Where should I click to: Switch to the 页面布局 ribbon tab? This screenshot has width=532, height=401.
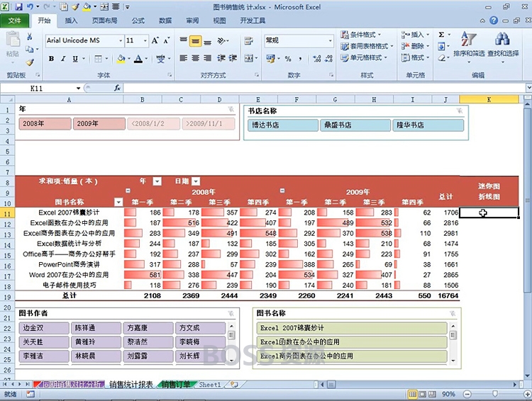point(104,21)
